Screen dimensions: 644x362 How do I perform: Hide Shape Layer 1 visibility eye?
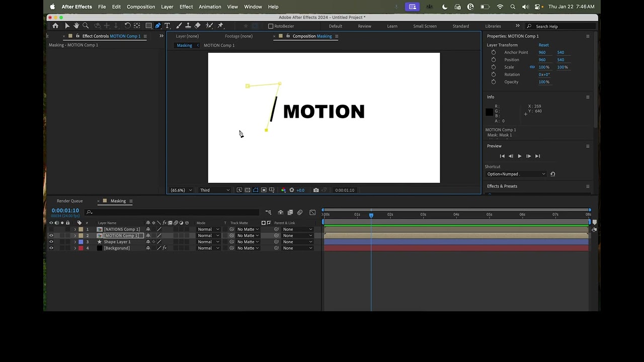coord(51,242)
